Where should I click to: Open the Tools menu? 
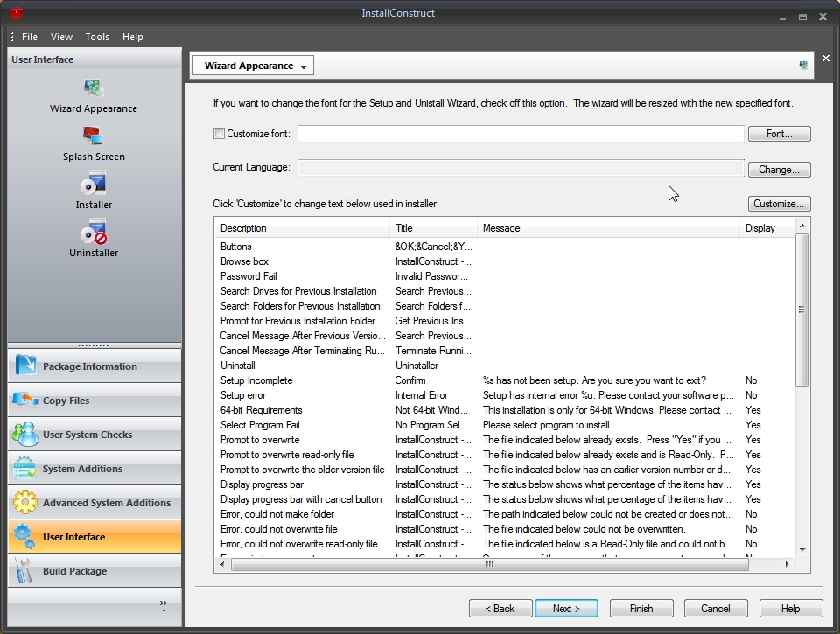(97, 37)
